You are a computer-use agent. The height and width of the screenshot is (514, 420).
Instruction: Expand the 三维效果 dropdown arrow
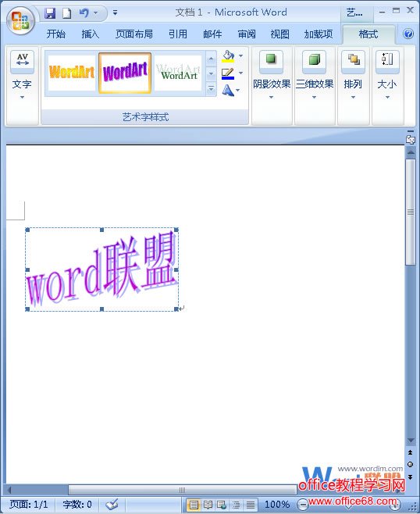tap(314, 98)
